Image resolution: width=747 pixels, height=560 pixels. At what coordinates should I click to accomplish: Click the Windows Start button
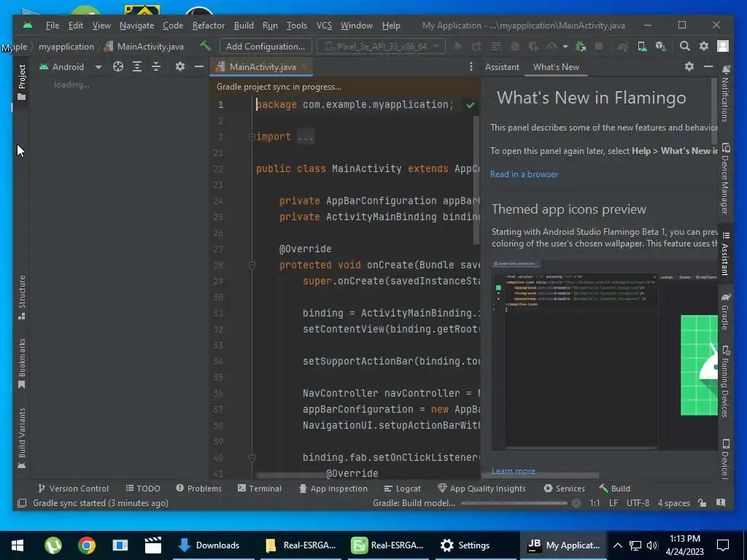pyautogui.click(x=18, y=545)
